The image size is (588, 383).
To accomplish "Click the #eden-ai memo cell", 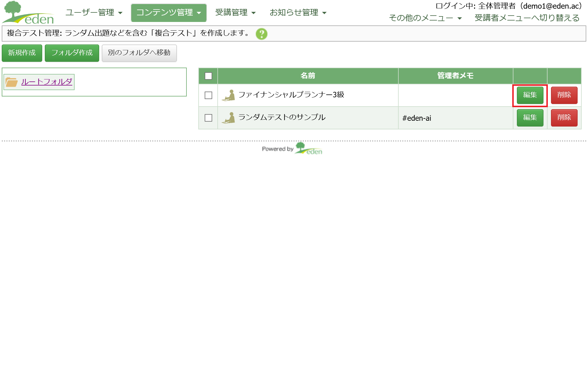I will 456,118.
